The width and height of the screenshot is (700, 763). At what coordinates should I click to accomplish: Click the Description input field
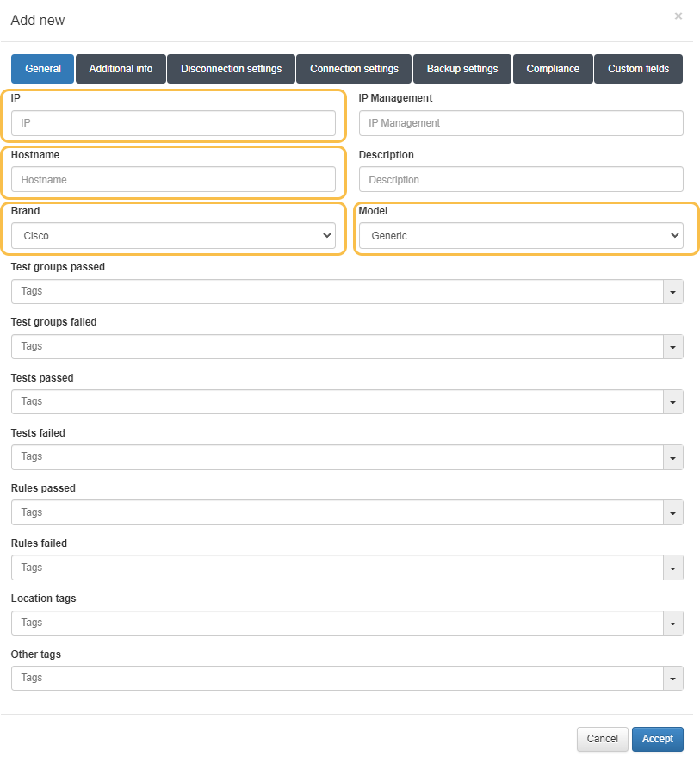tap(520, 179)
